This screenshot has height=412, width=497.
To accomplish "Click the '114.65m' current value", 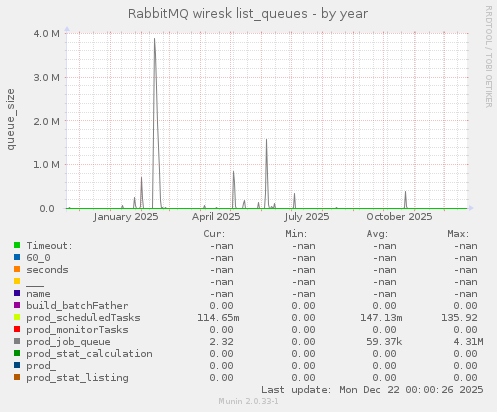I will 218,318.
